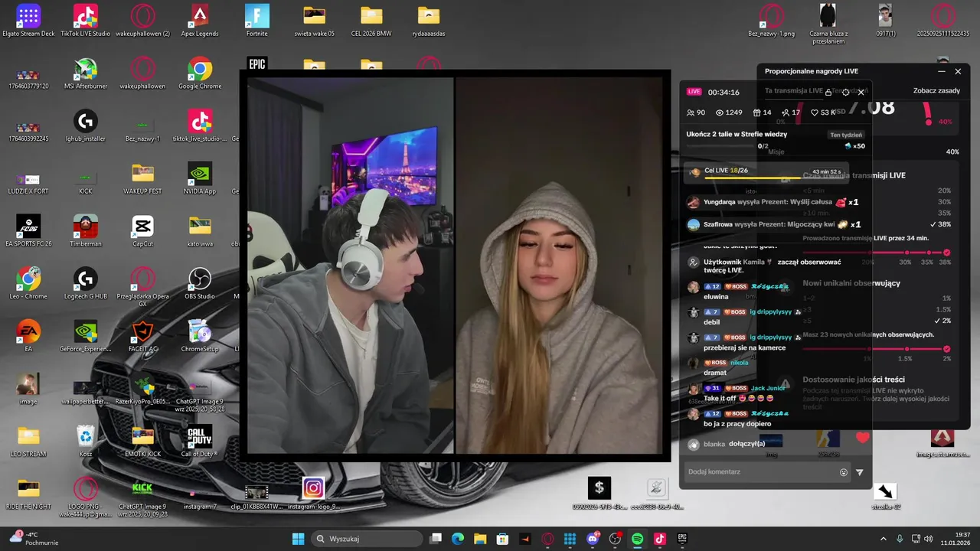Open Apex Legends desktop shortcut
Image resolution: width=980 pixels, height=551 pixels.
click(x=200, y=21)
